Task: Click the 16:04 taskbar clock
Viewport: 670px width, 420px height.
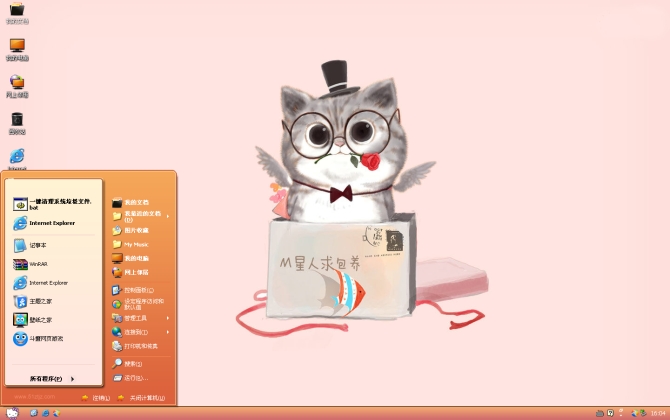Action: coord(658,413)
